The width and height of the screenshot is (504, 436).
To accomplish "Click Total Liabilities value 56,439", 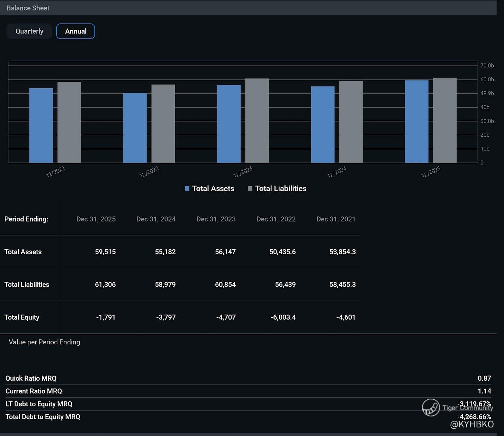I will tap(286, 284).
